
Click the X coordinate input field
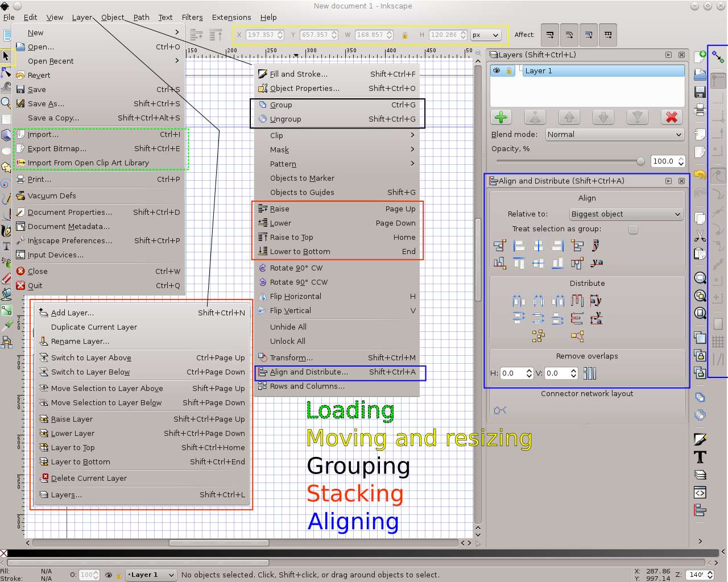[260, 35]
